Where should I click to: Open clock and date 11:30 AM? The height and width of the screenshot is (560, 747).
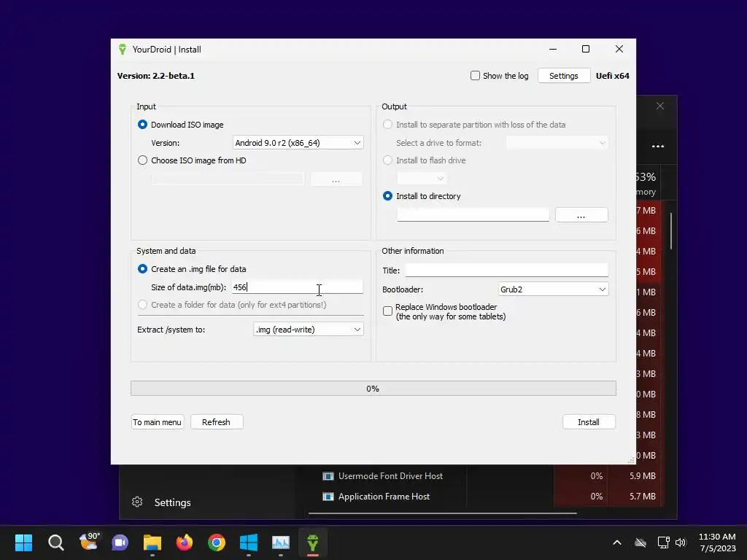(717, 542)
